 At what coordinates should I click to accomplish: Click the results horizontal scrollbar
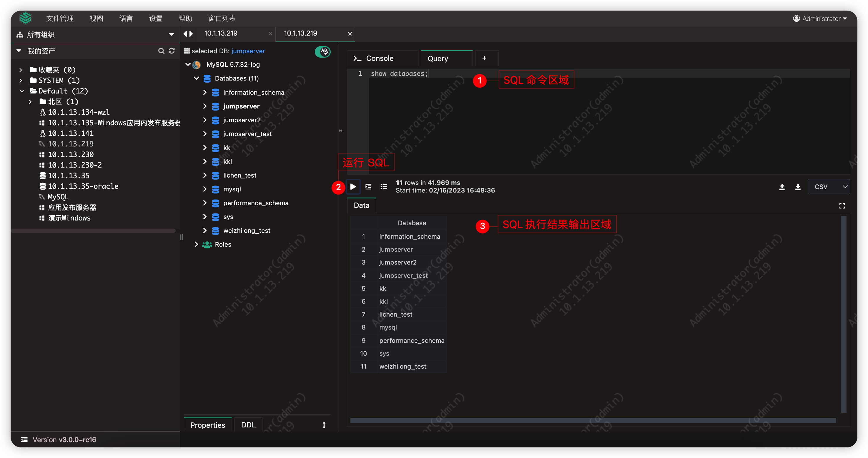pos(593,420)
